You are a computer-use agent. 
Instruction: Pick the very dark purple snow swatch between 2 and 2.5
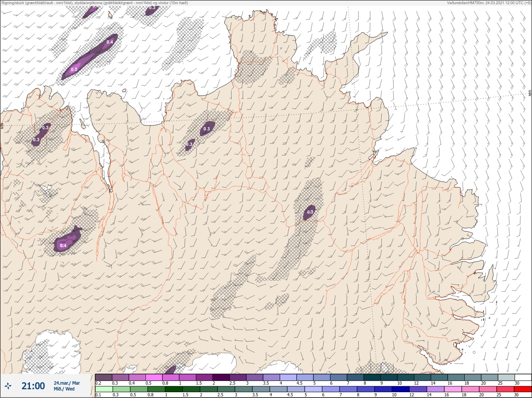tap(221, 377)
